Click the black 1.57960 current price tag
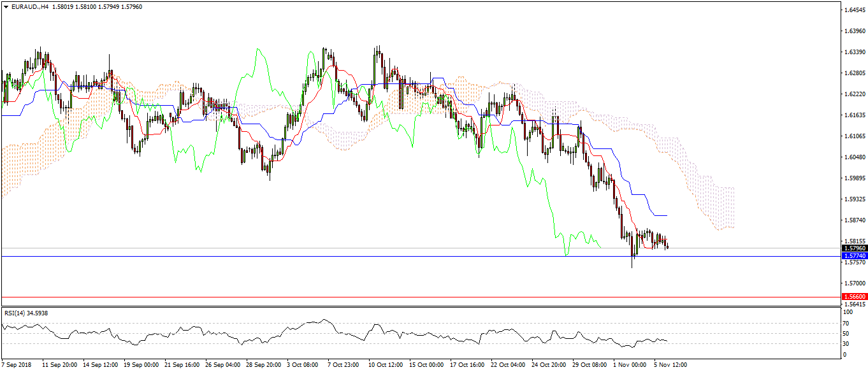The width and height of the screenshot is (868, 372). pyautogui.click(x=854, y=248)
